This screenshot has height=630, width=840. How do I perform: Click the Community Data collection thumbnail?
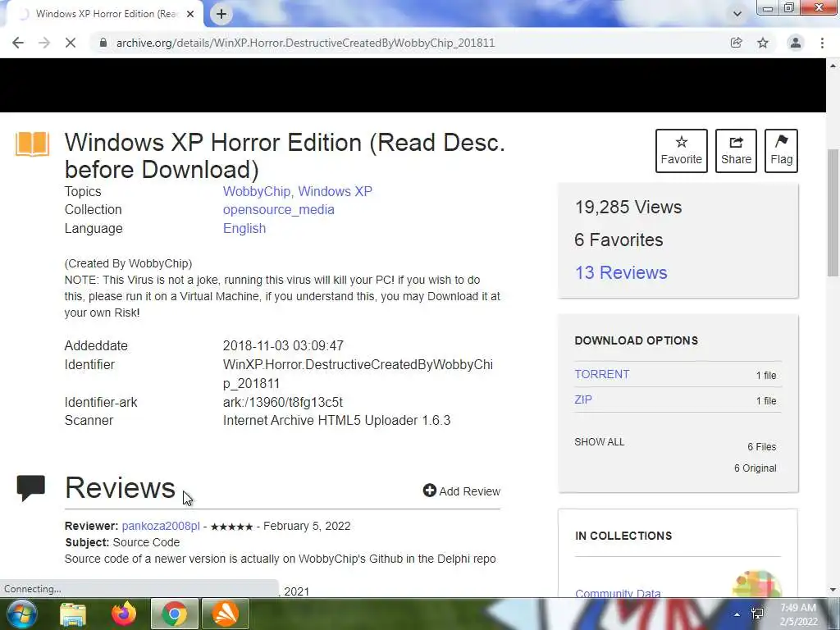tap(756, 584)
